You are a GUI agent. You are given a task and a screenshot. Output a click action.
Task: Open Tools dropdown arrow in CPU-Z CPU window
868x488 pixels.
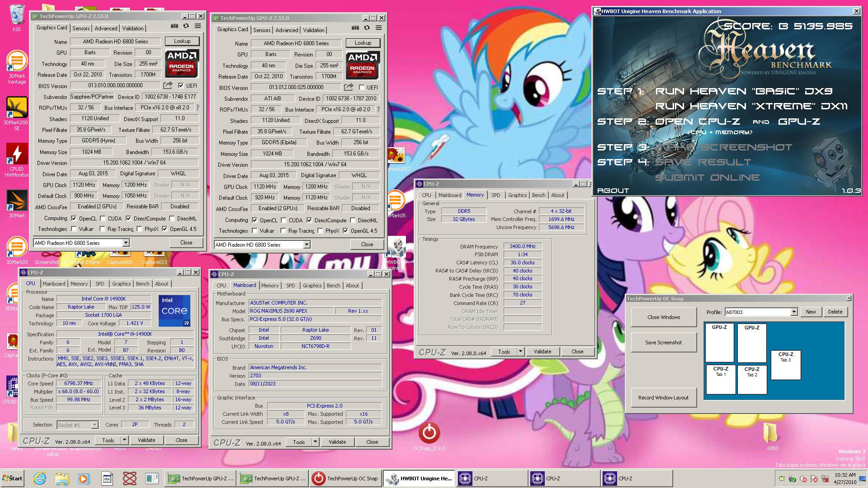[x=124, y=440]
